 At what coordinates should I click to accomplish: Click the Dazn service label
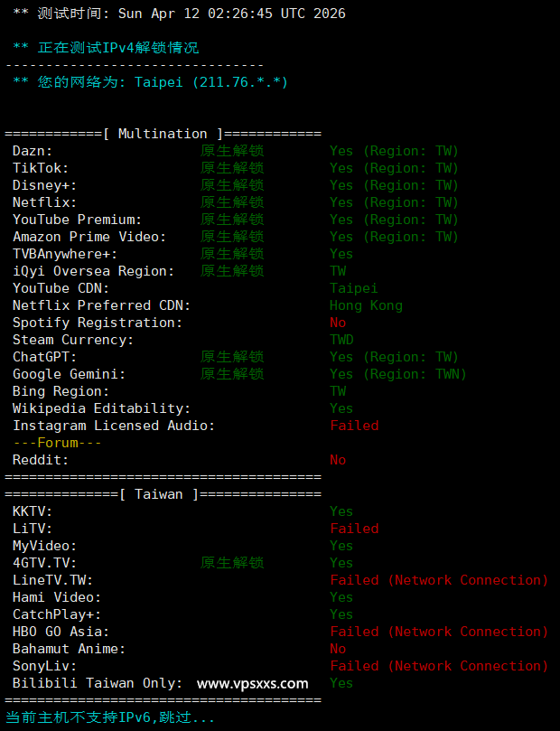coord(33,151)
